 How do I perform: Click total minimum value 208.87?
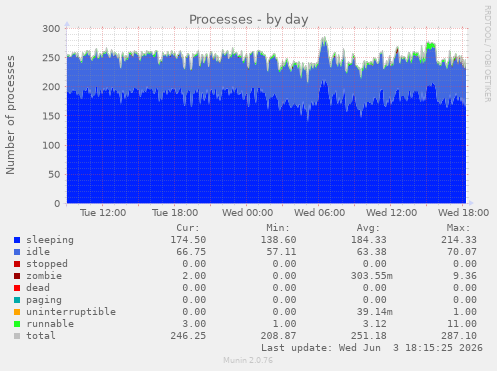tap(278, 336)
